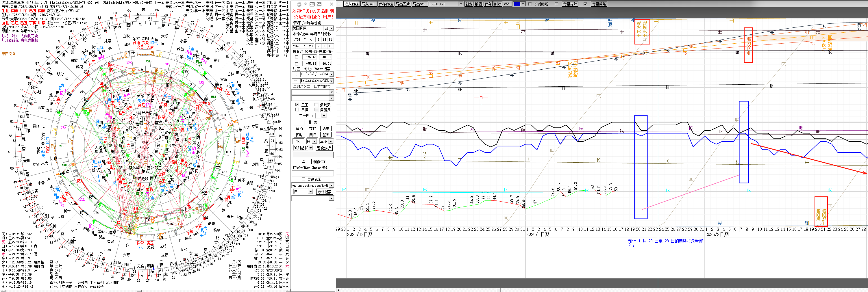
Task: Click the printer icon in the panel header
Action: 299,4
